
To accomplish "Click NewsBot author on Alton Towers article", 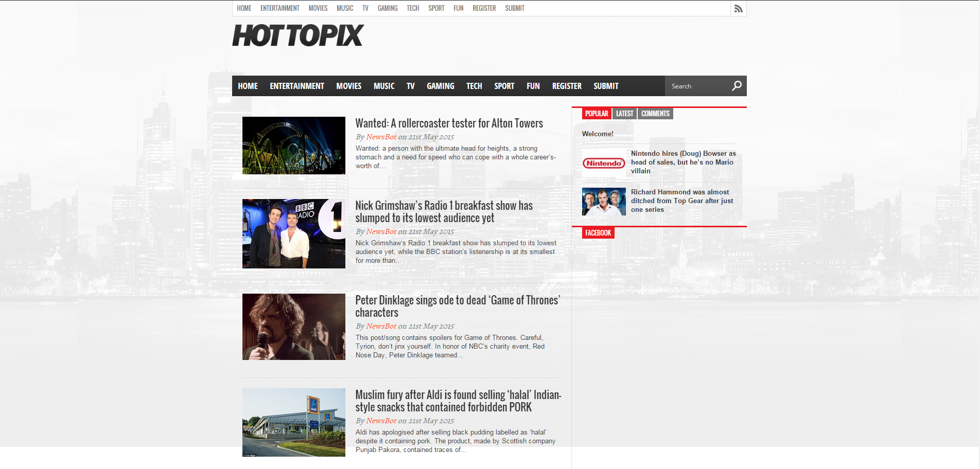I will pos(381,137).
